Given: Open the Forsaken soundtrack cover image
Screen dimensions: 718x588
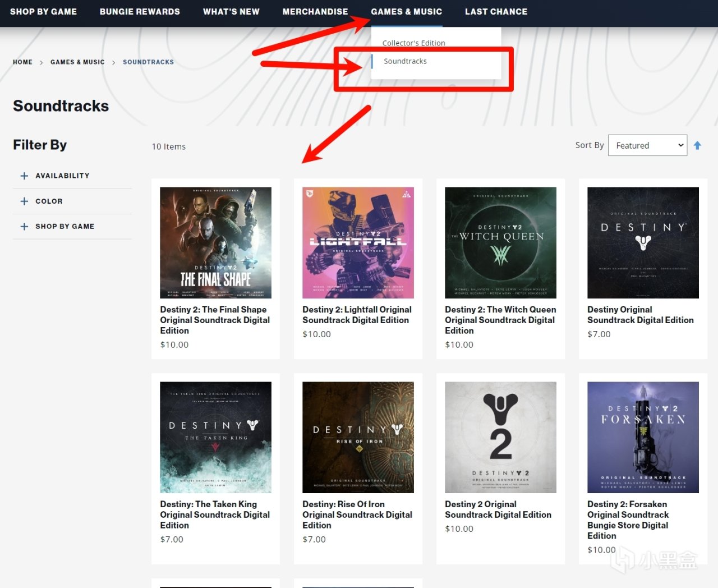Looking at the screenshot, I should point(643,438).
